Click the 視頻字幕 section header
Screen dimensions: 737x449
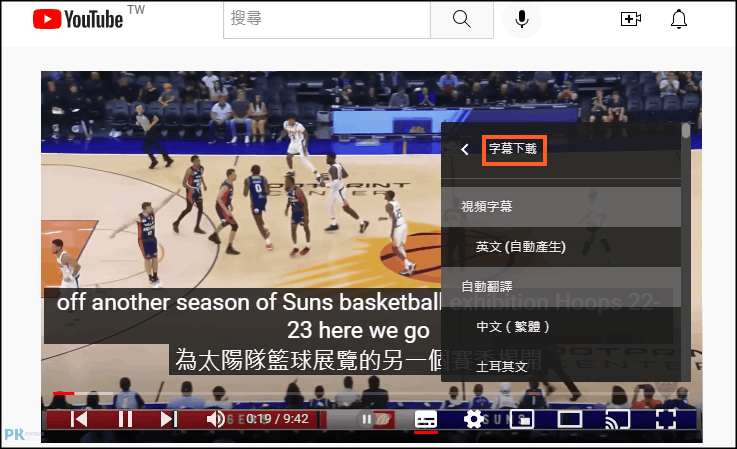click(561, 206)
